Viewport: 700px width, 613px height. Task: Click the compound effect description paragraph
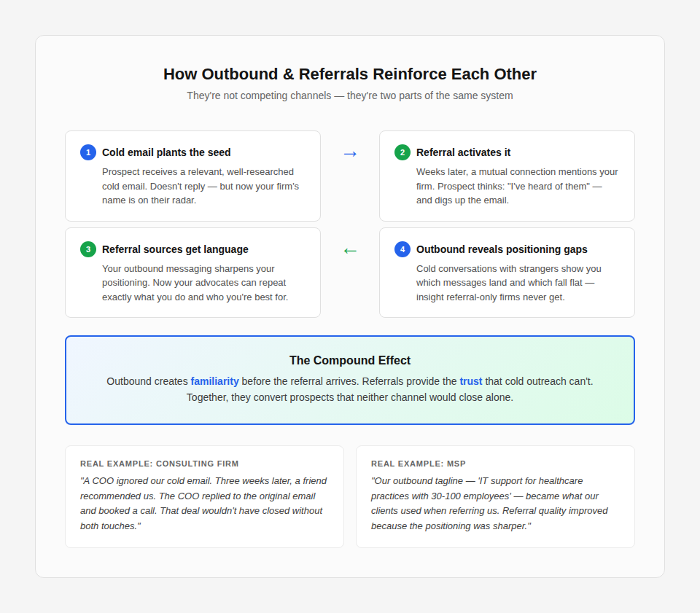click(350, 389)
